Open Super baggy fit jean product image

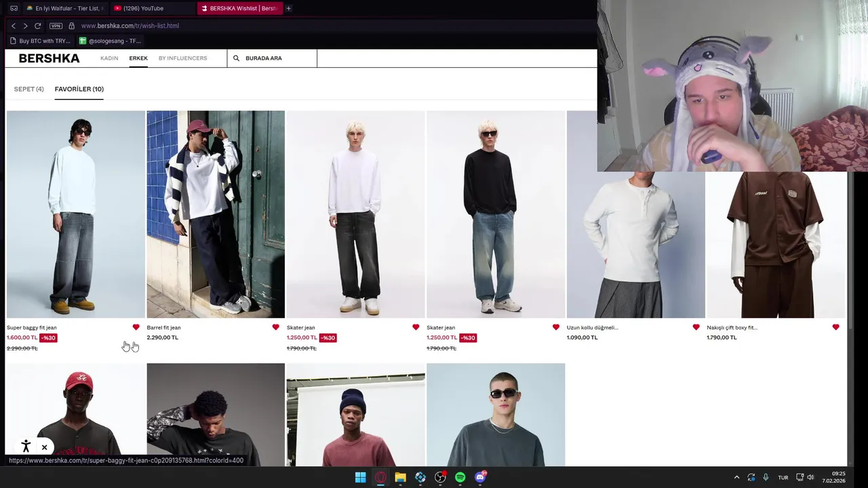75,214
